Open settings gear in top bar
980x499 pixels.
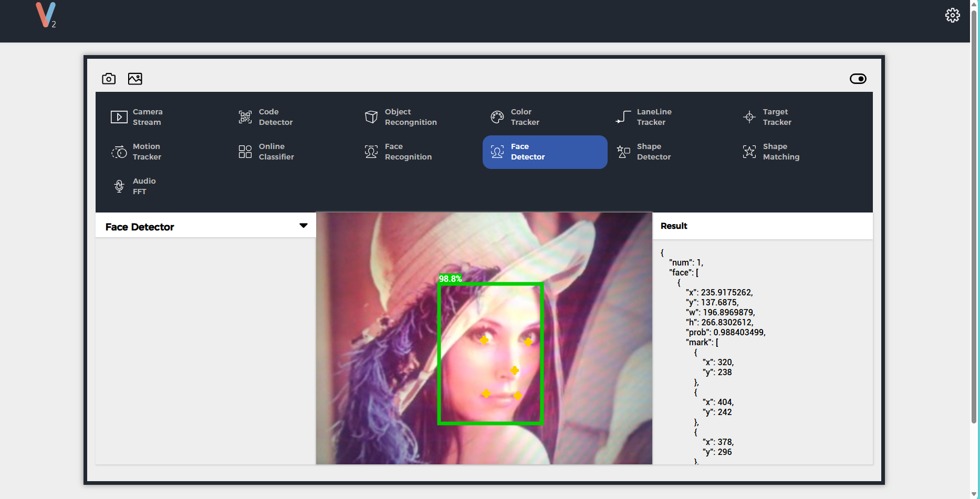pos(952,15)
